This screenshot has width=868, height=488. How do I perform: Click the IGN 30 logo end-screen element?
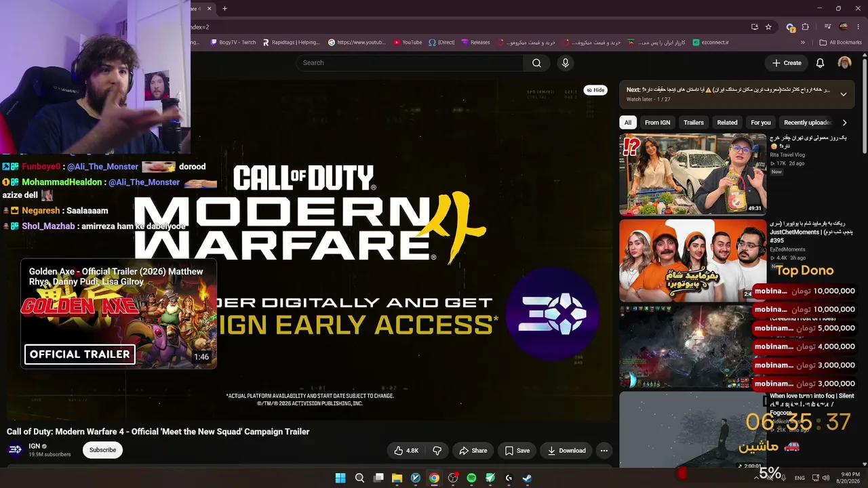point(552,314)
